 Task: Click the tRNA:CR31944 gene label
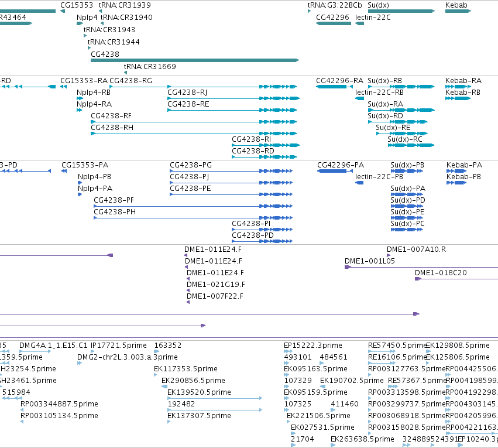(114, 42)
